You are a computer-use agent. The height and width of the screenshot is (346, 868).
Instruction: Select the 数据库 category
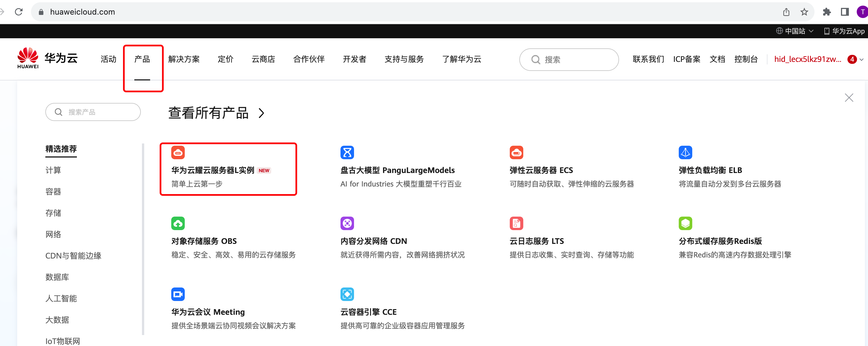tap(57, 277)
